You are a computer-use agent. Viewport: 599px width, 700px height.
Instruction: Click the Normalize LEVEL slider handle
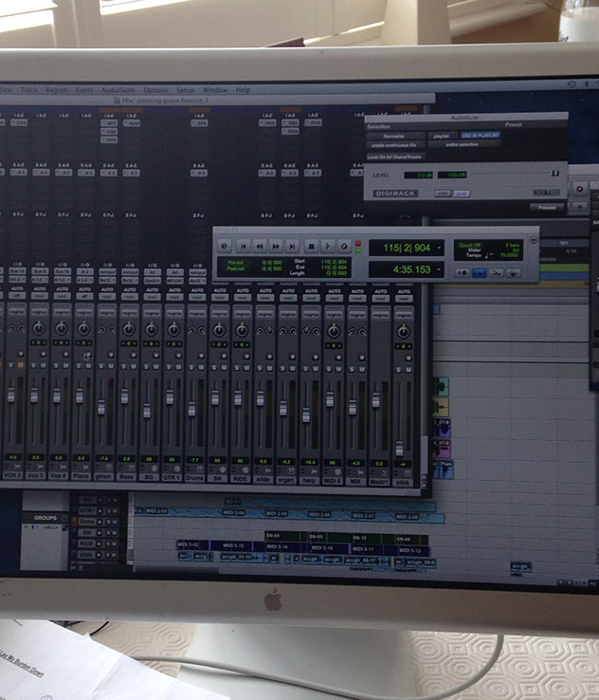[x=554, y=174]
